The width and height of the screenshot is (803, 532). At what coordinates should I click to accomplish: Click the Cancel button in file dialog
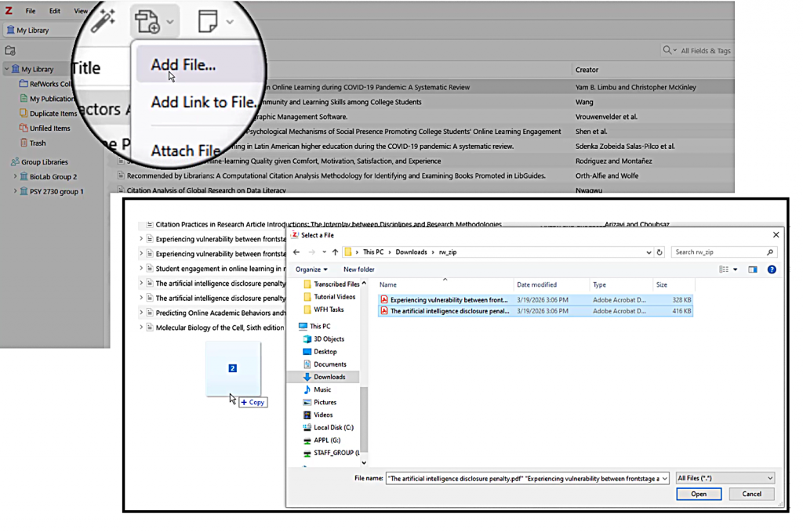pyautogui.click(x=751, y=494)
